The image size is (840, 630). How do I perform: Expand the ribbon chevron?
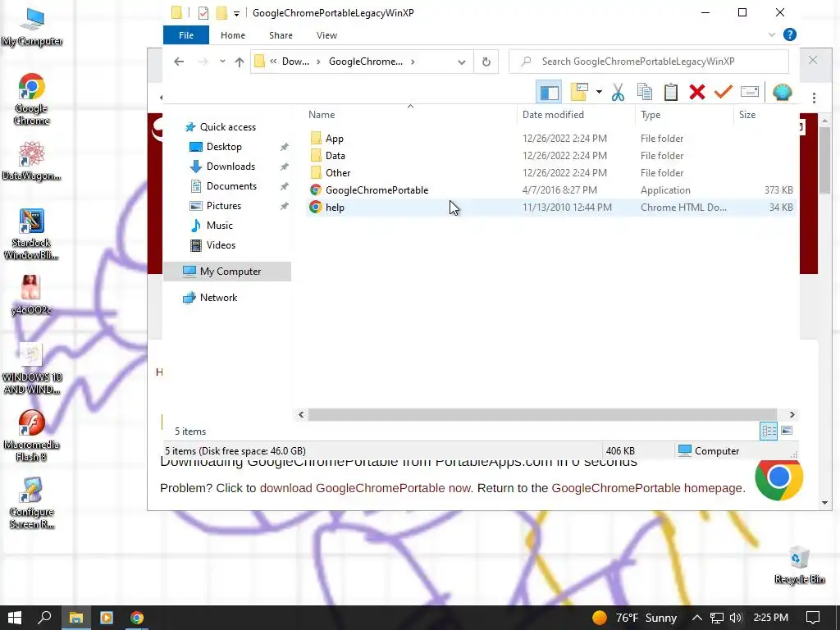(x=771, y=34)
